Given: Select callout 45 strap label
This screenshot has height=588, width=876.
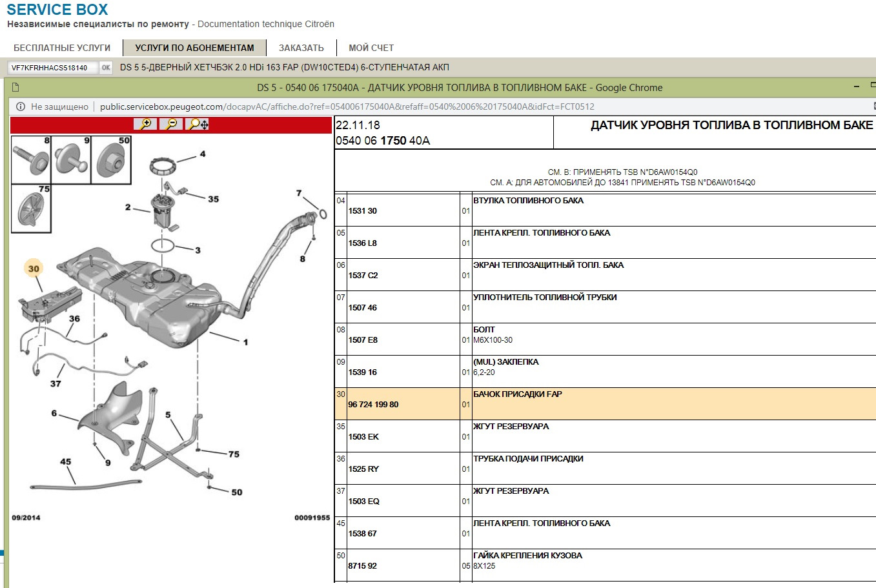Looking at the screenshot, I should (x=65, y=461).
